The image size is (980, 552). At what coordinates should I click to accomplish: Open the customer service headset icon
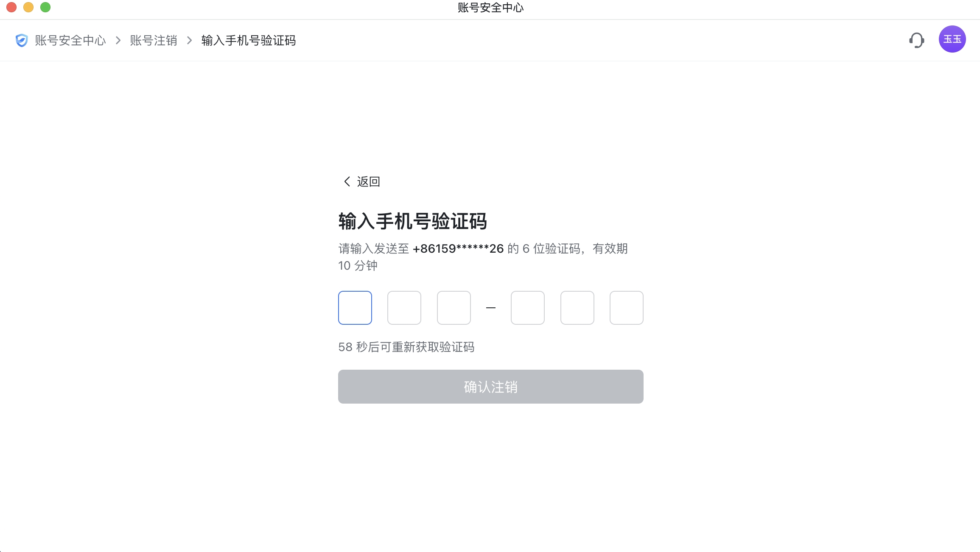coord(917,40)
